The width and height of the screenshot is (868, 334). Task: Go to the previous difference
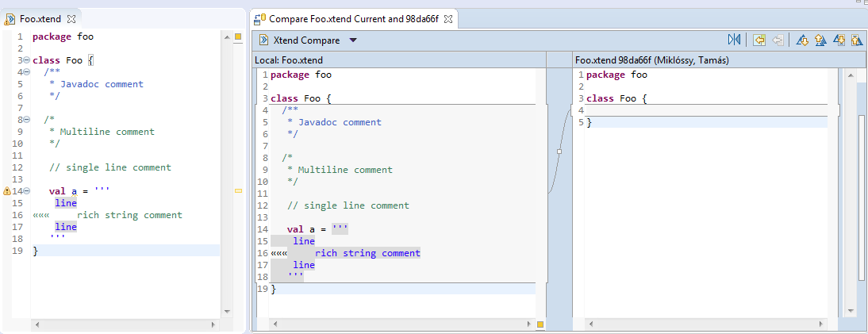[x=820, y=40]
